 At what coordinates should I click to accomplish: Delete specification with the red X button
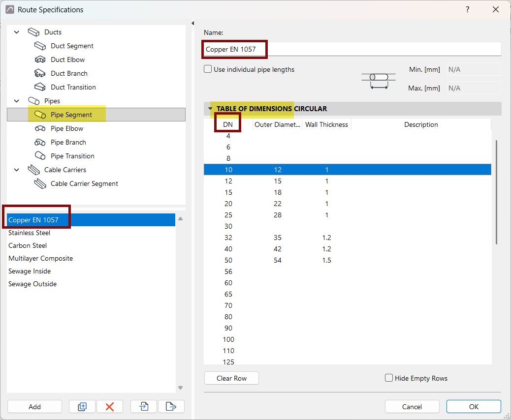(110, 406)
